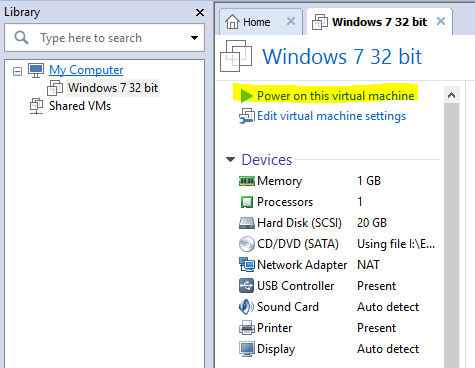Select Printer device label

[x=275, y=328]
